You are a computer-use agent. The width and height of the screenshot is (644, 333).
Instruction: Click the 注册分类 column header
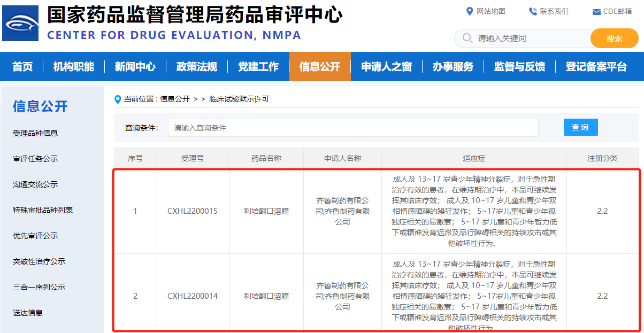(x=602, y=158)
